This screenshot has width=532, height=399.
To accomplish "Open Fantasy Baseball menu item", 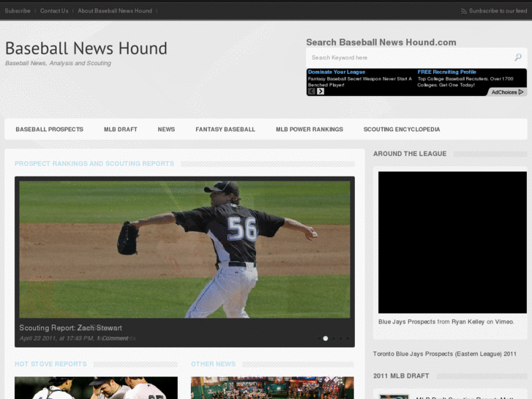I will coord(225,130).
